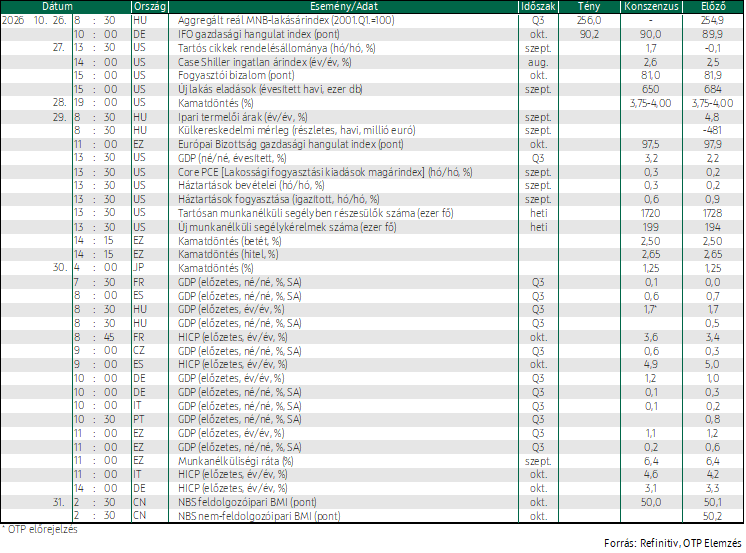Screen dimensions: 746x553
Task: Click Case Shiller ingatlan árindex entry
Action: (265, 62)
